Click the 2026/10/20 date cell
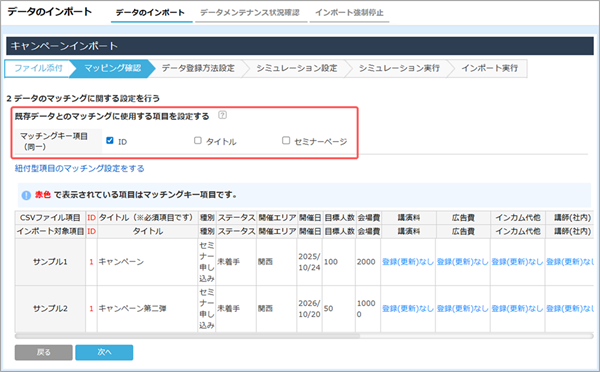 (309, 308)
